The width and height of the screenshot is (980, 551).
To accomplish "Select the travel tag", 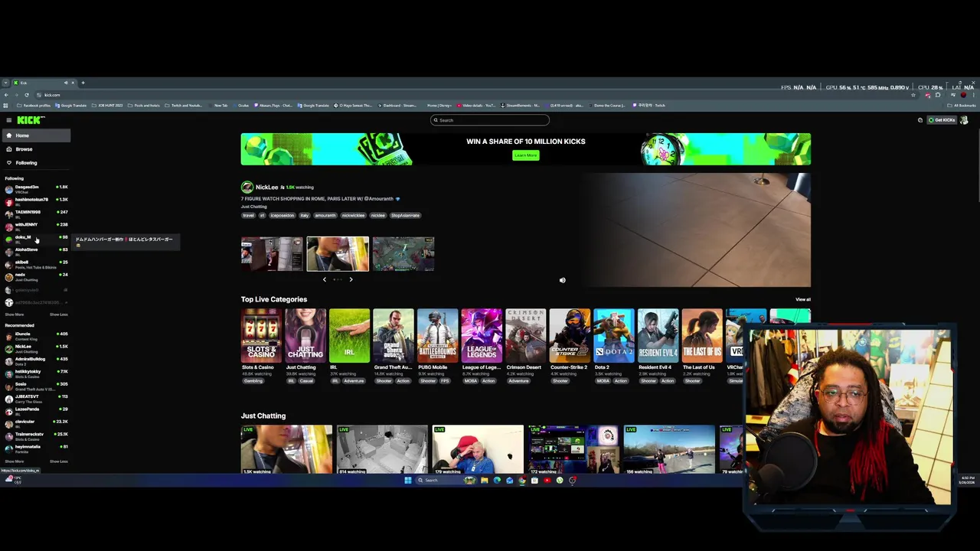I will tap(248, 215).
